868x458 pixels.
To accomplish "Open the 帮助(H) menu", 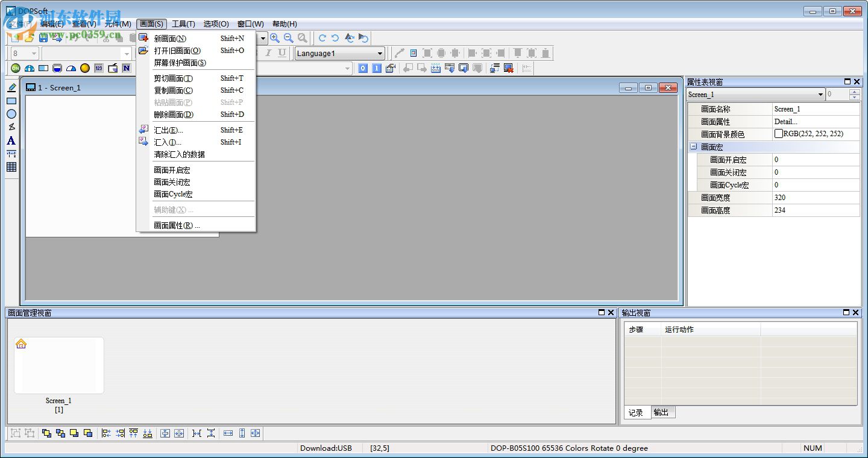I will (285, 24).
